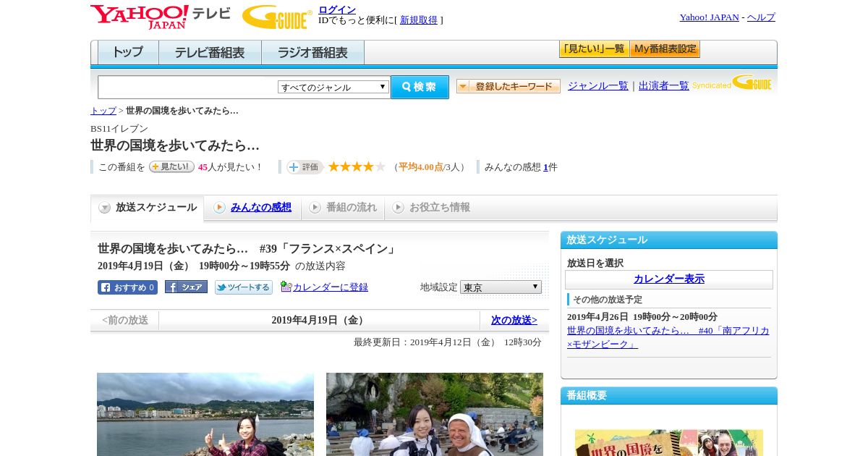Click play icon next to 番組の流れ
Viewport: 868px width, 456px height.
coord(315,208)
